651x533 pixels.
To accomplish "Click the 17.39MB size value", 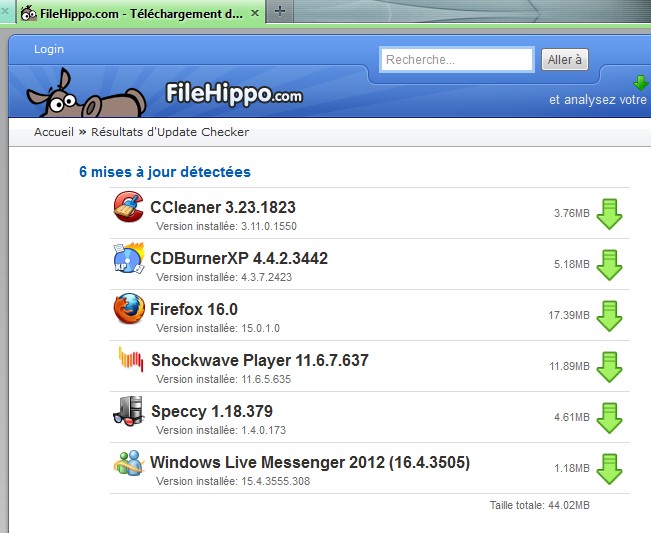I will [x=569, y=315].
